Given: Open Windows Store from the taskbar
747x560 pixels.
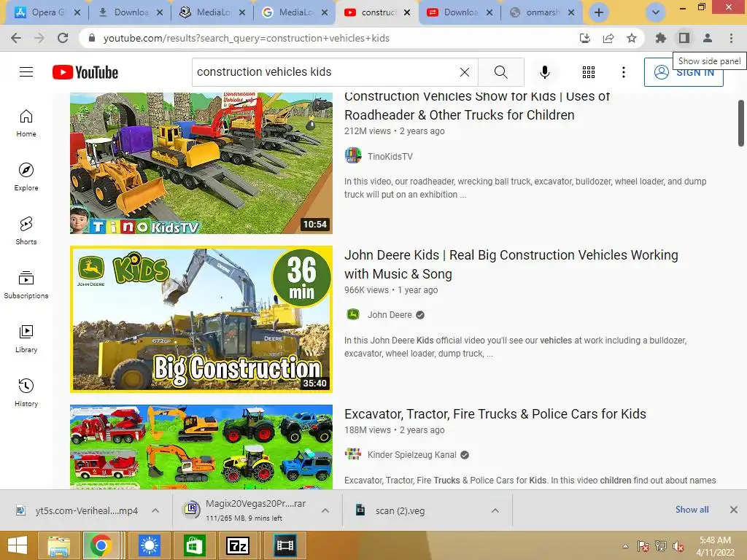Looking at the screenshot, I should point(193,545).
